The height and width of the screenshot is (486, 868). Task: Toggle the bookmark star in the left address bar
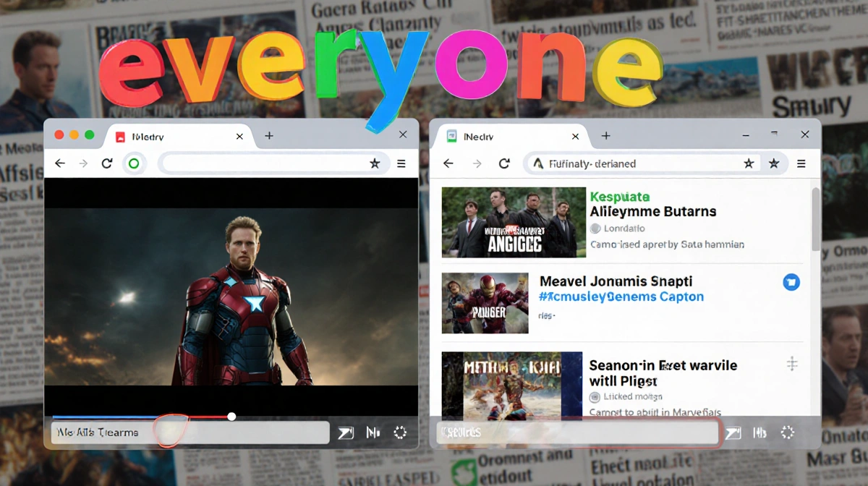(x=375, y=163)
